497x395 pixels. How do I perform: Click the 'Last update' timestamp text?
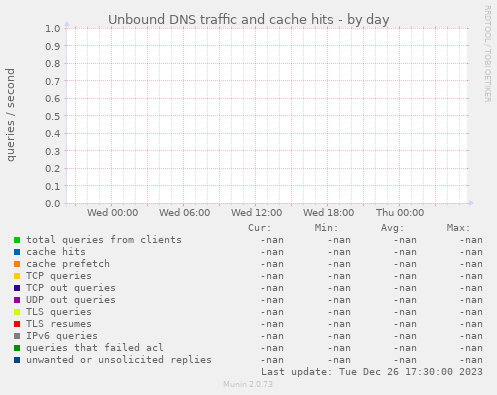coord(372,372)
